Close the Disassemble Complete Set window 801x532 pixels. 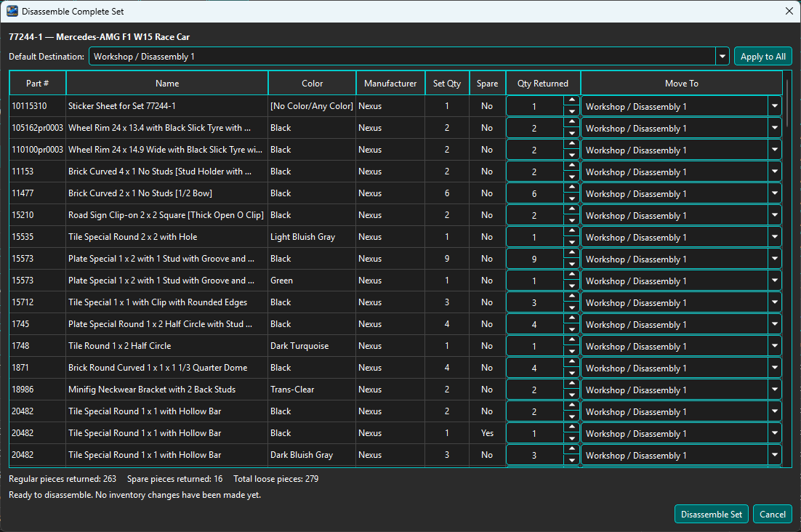pos(789,11)
